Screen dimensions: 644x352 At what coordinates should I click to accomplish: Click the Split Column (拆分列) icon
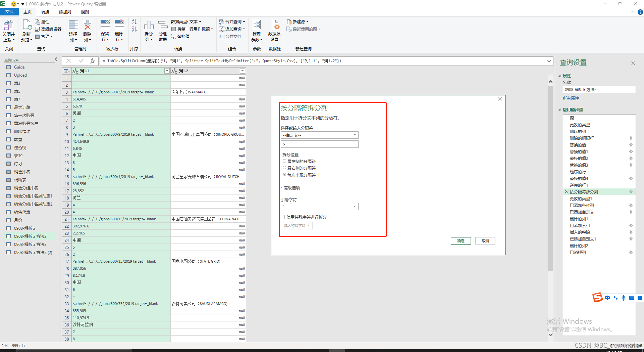point(149,26)
